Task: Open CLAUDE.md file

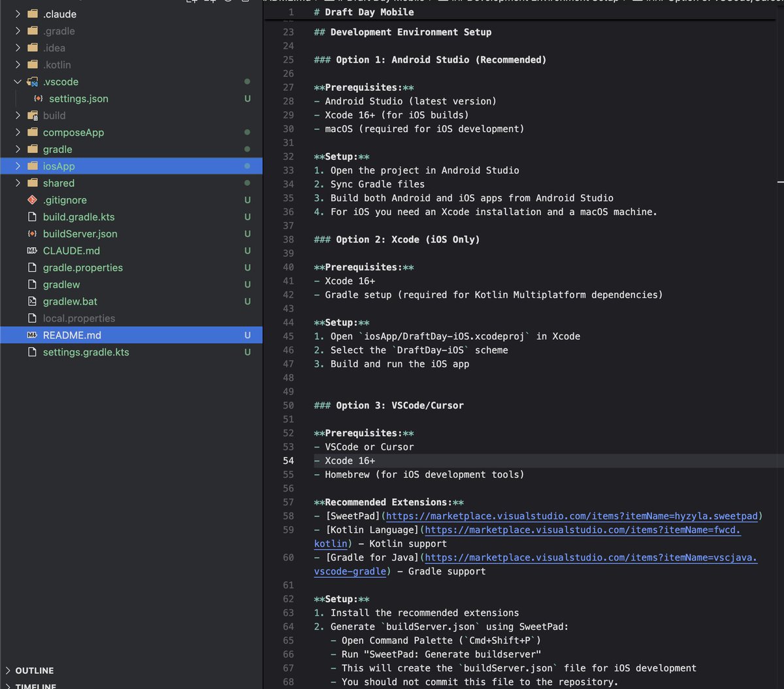Action: point(72,251)
